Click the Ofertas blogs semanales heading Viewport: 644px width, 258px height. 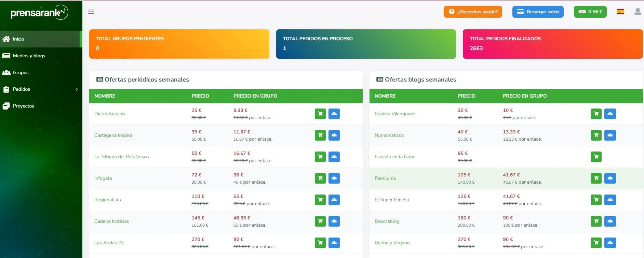point(416,80)
